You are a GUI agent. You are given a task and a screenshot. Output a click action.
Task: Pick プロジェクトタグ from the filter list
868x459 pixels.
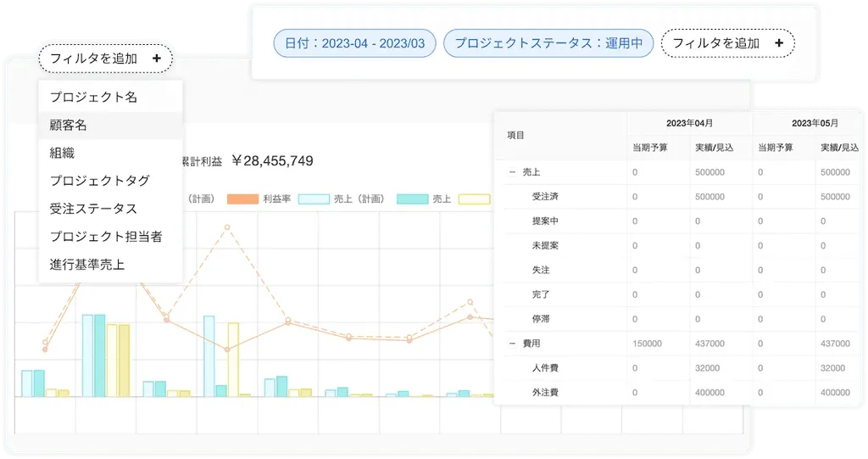pos(99,181)
